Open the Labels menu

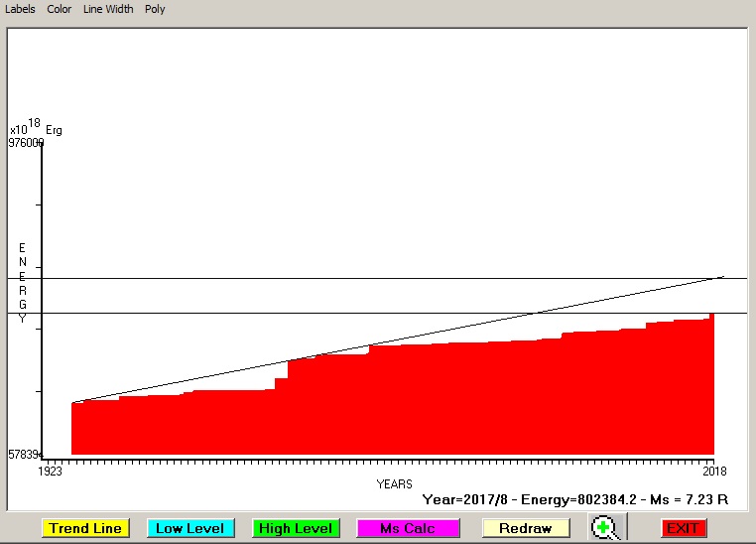20,9
